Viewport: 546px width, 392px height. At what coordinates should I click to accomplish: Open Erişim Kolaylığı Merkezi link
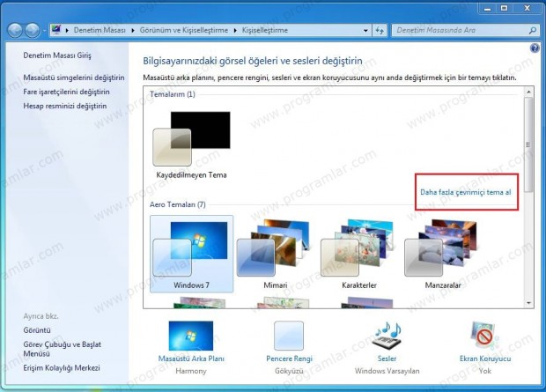[x=62, y=368]
